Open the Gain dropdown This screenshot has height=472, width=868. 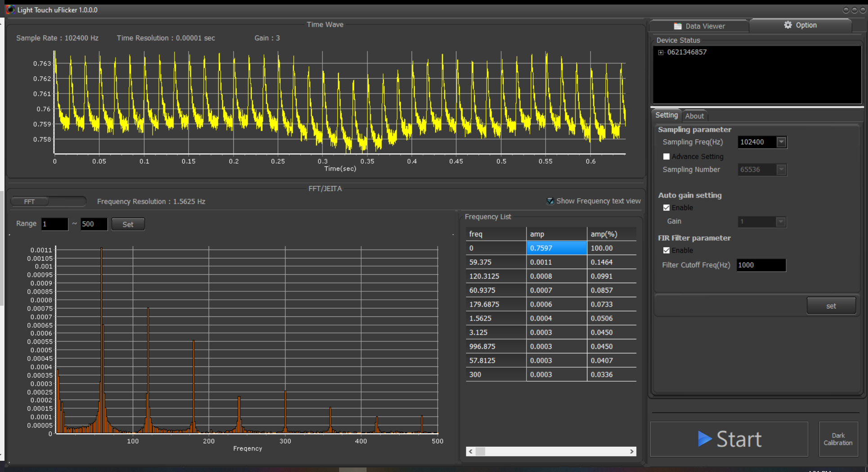[x=781, y=222]
